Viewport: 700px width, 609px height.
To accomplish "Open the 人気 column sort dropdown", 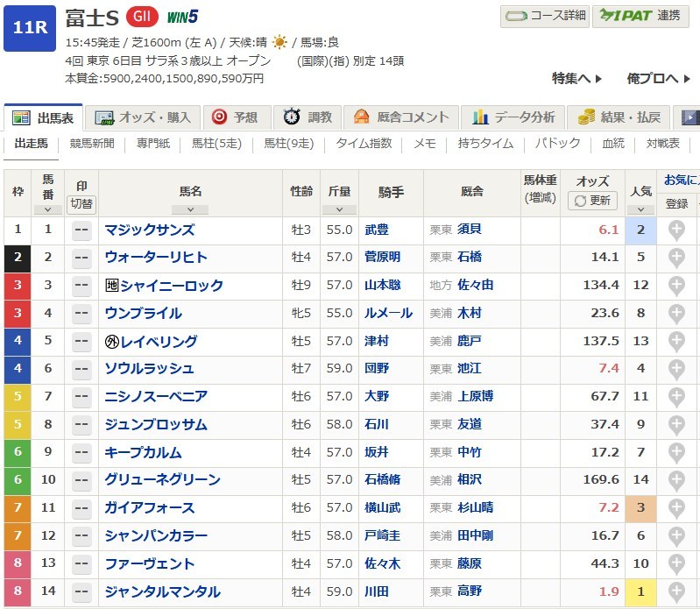I will tap(640, 209).
